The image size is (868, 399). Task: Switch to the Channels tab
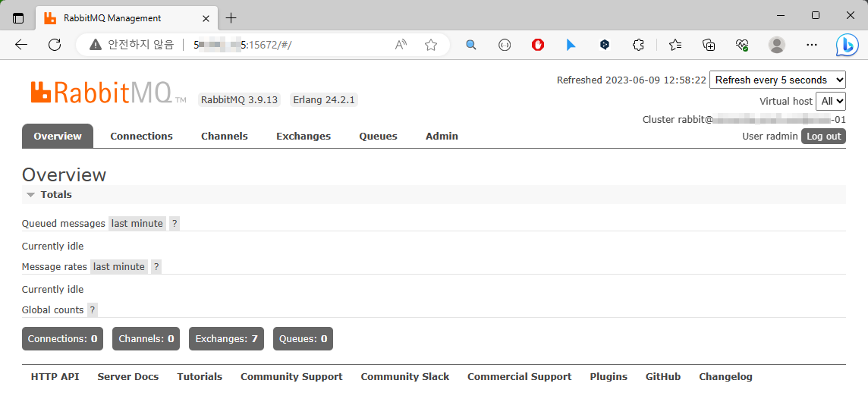[224, 136]
